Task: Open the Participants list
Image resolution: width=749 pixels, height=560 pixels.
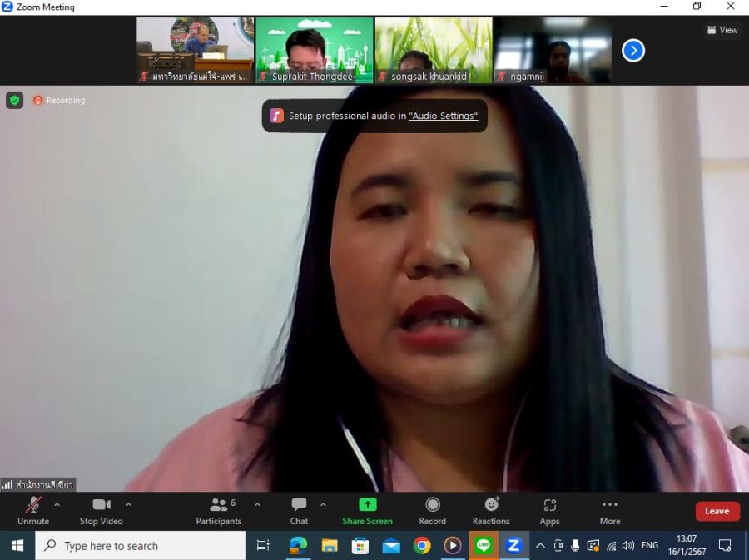Action: 219,510
